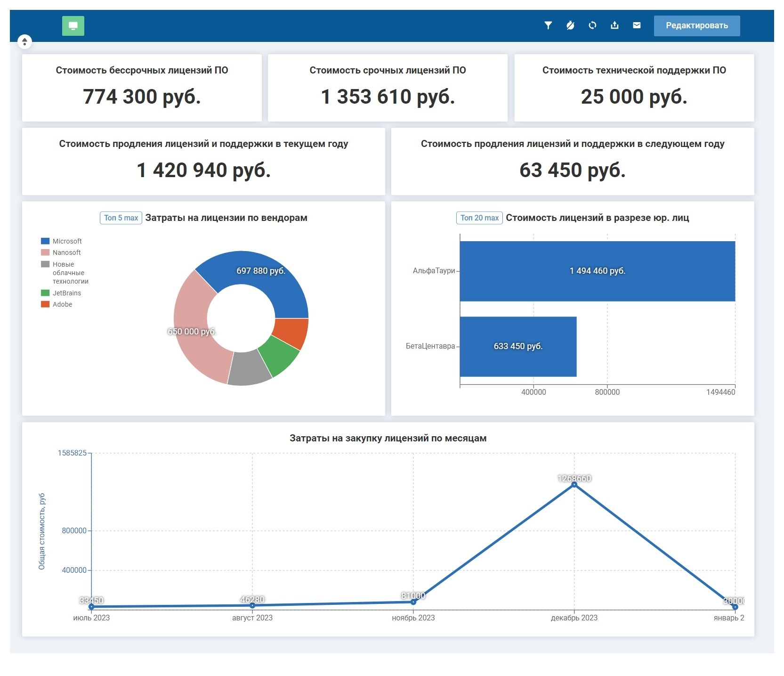The image size is (784, 676).
Task: Click the filter icon in the top toolbar
Action: (548, 26)
